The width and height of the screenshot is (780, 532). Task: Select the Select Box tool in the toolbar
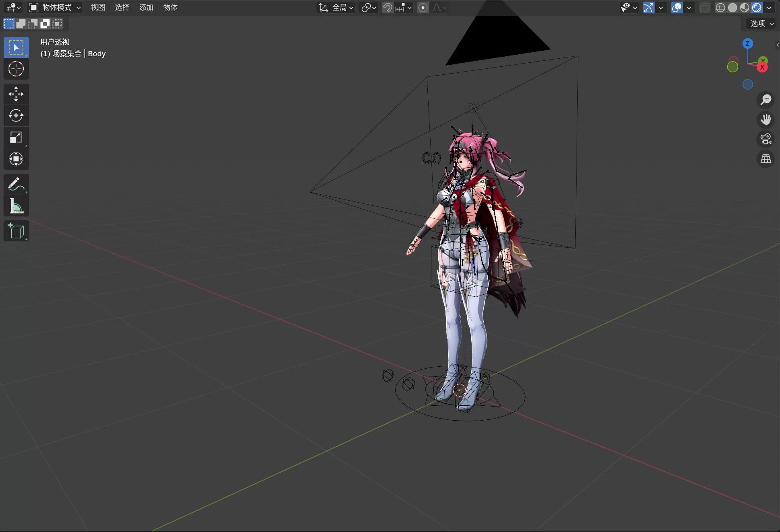click(x=16, y=47)
